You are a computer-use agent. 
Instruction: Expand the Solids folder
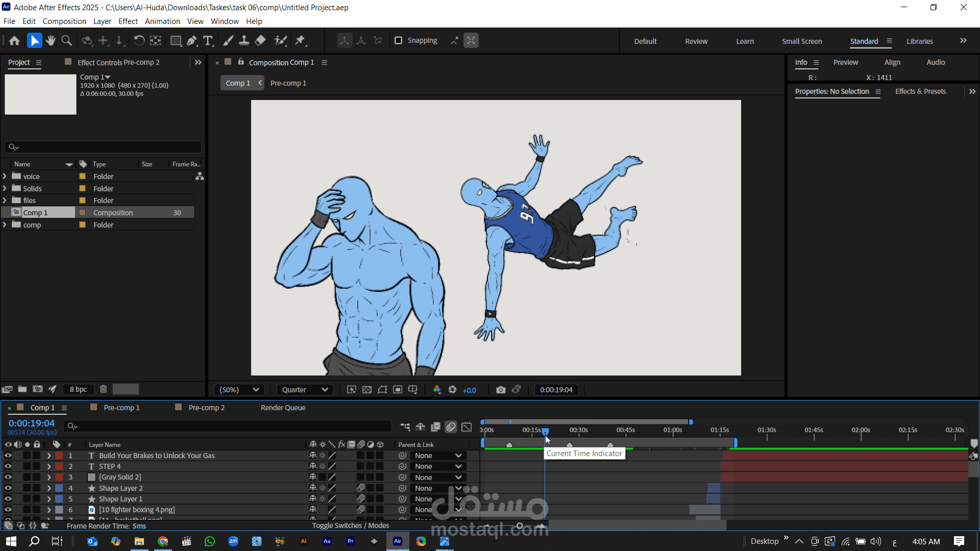5,188
